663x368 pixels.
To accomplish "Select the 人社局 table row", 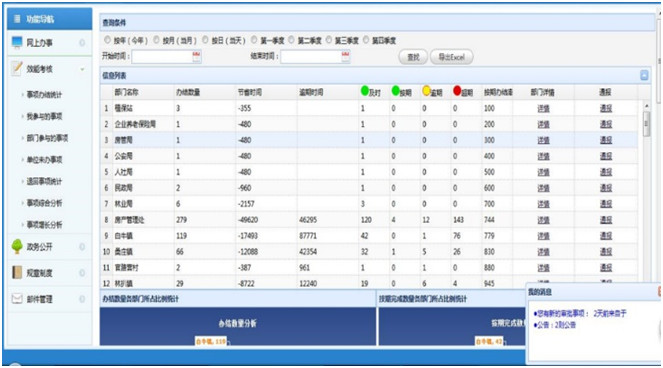I will pos(369,172).
